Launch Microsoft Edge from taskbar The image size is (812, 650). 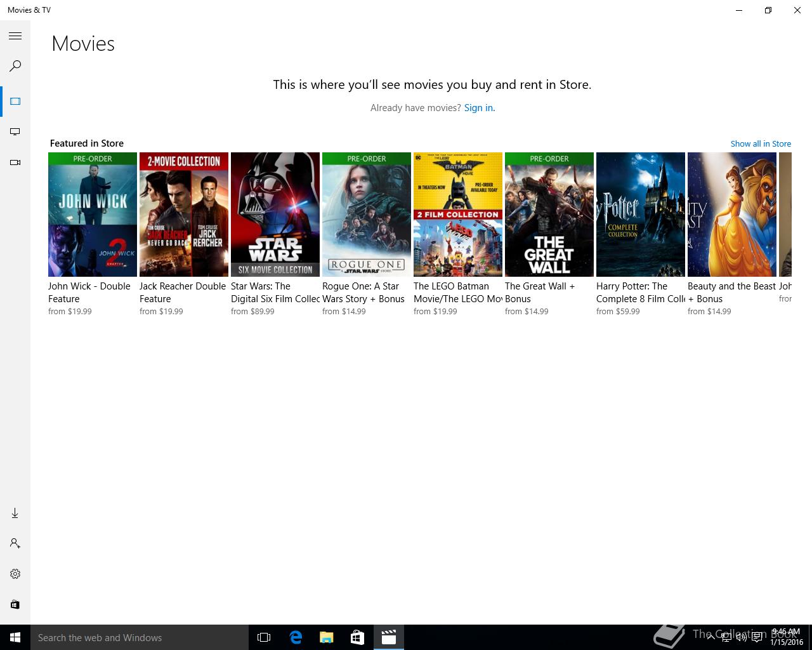(296, 637)
